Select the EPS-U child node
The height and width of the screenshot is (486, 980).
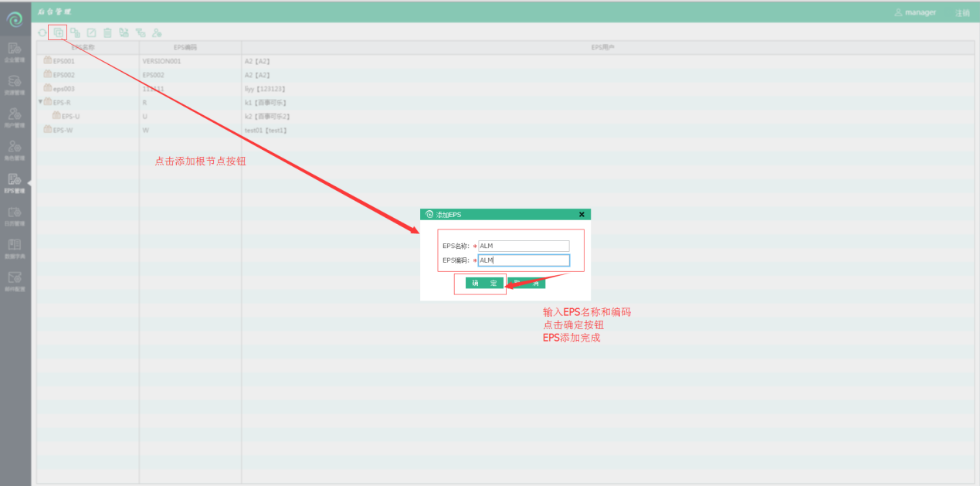point(70,116)
